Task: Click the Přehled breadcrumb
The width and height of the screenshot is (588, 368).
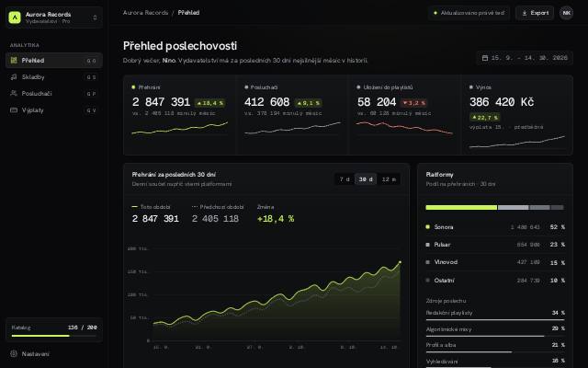Action: pos(188,12)
